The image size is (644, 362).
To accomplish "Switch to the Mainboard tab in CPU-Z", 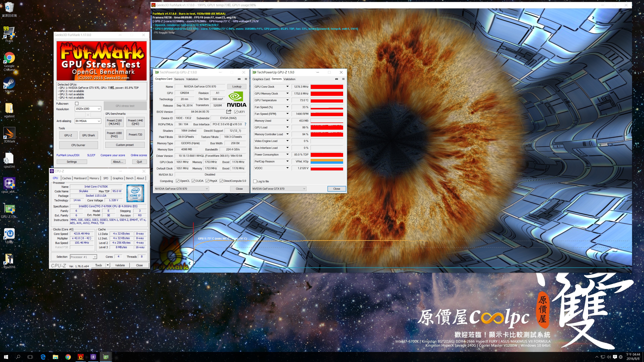I will [80, 178].
